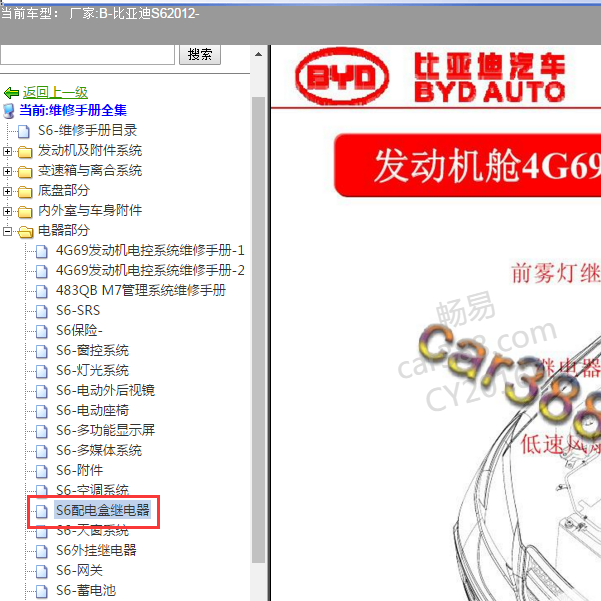
Task: Open the S6-多功能显示屏 document
Action: (105, 430)
